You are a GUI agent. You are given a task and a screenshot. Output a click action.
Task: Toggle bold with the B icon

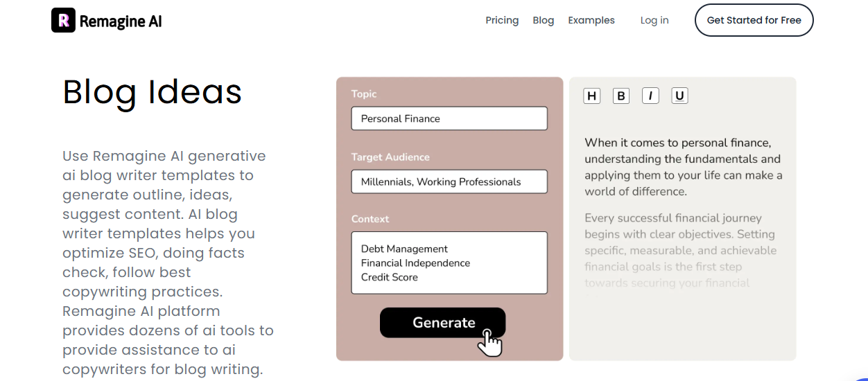click(x=621, y=96)
